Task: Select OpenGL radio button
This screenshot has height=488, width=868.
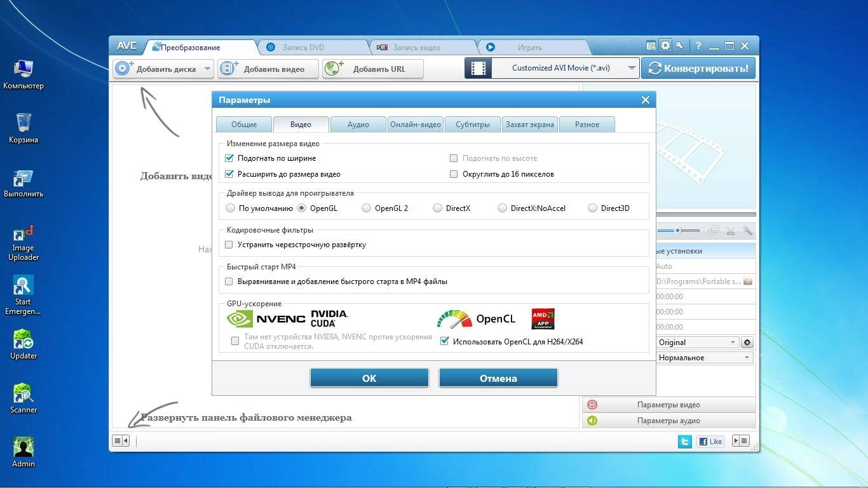Action: [x=302, y=208]
